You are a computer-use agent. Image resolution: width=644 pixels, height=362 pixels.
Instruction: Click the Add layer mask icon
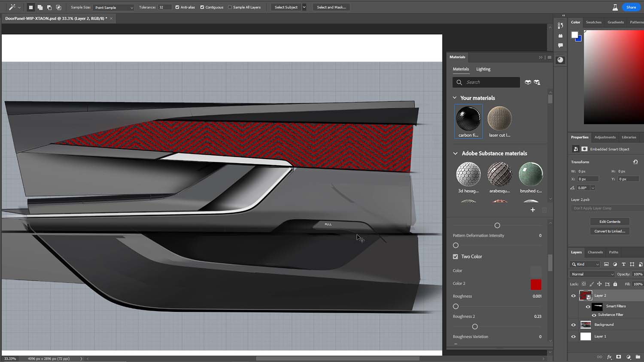click(619, 357)
